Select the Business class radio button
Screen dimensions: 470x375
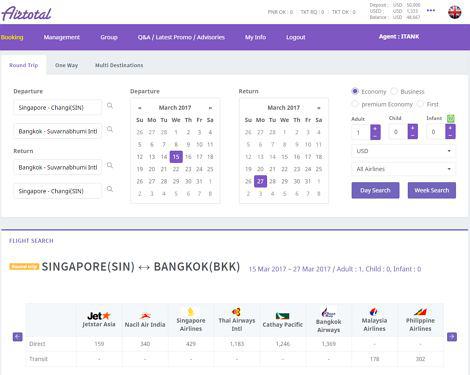coord(394,91)
